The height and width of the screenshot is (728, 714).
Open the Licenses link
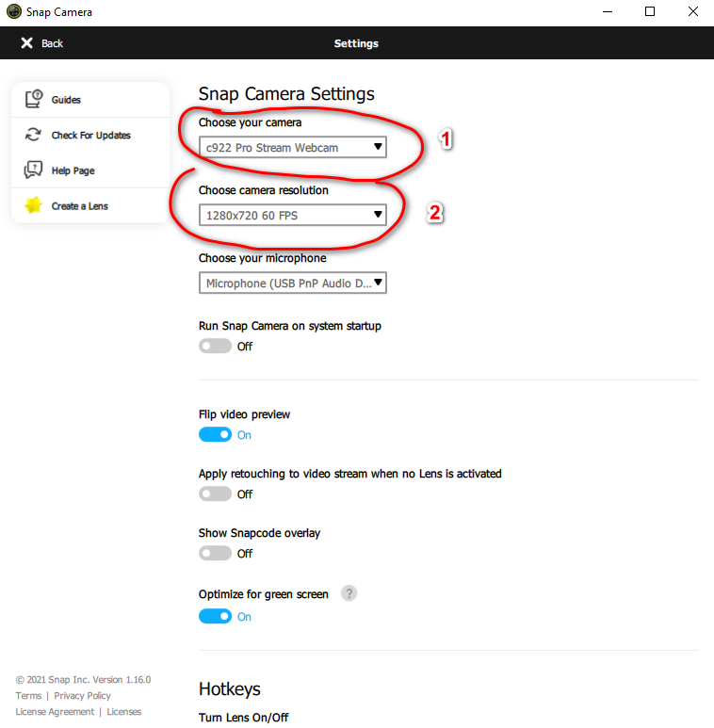pyautogui.click(x=124, y=712)
